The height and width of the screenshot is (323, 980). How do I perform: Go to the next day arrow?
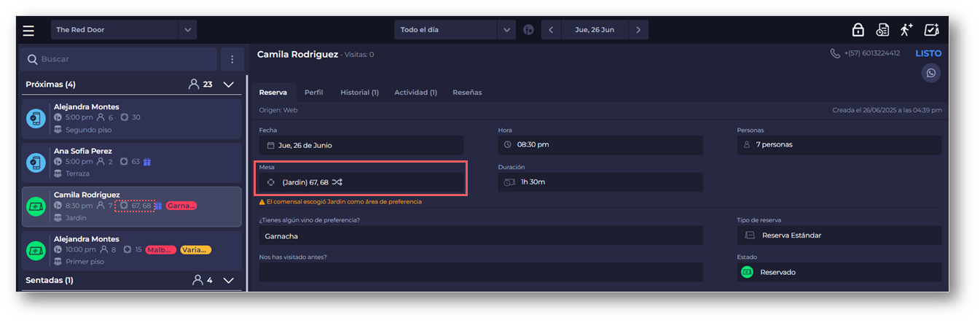click(x=638, y=30)
